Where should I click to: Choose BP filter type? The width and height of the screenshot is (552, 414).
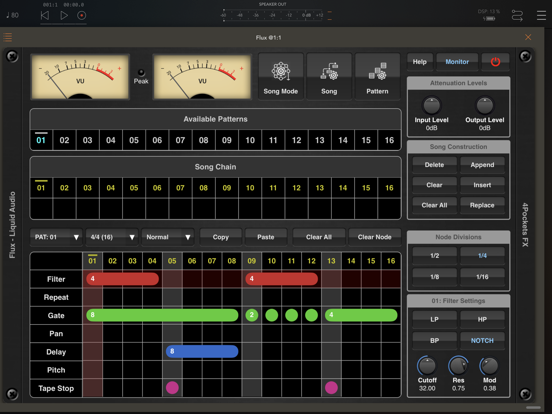point(434,340)
